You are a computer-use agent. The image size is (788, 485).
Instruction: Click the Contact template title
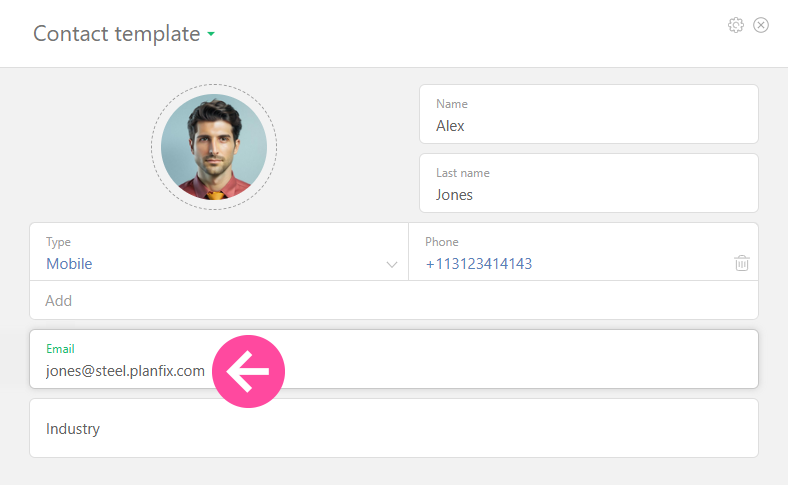116,33
